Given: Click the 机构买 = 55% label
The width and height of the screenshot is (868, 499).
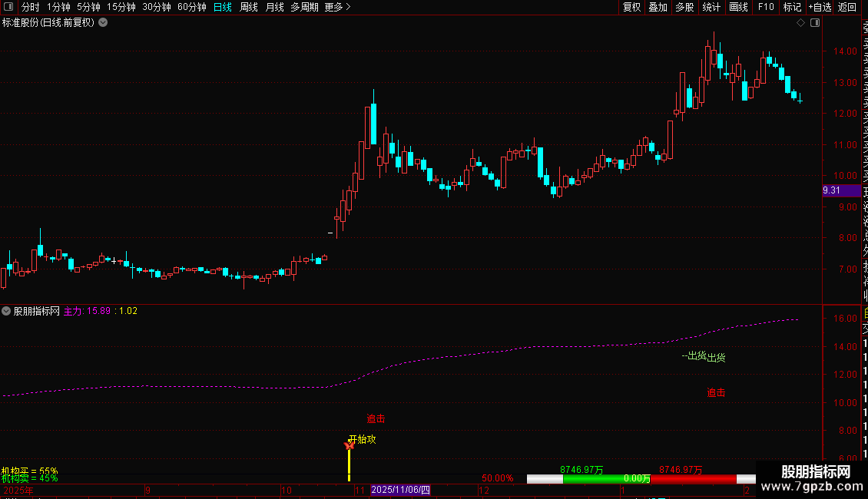Looking at the screenshot, I should point(29,471).
